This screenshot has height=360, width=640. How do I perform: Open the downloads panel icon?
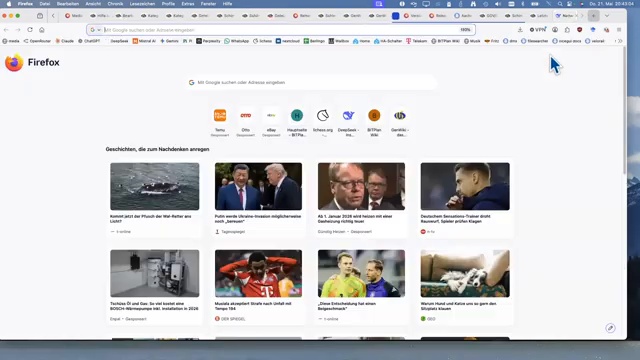(x=520, y=30)
